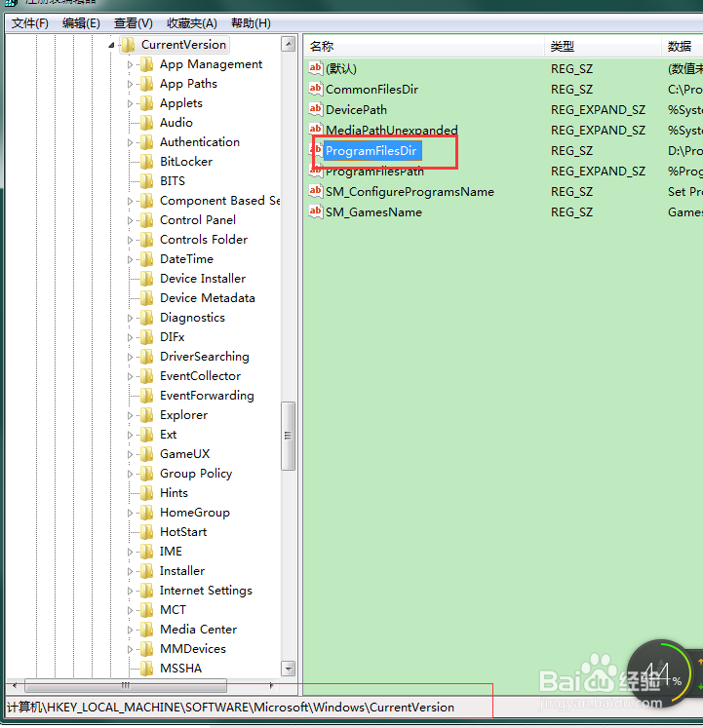Expand the Control Panel key
The width and height of the screenshot is (703, 728).
tap(130, 220)
